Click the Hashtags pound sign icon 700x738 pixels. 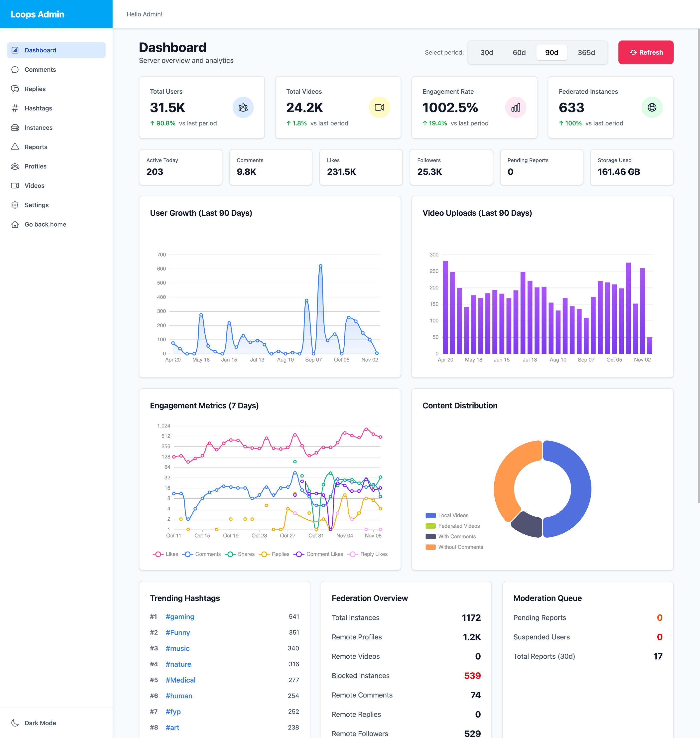(15, 108)
